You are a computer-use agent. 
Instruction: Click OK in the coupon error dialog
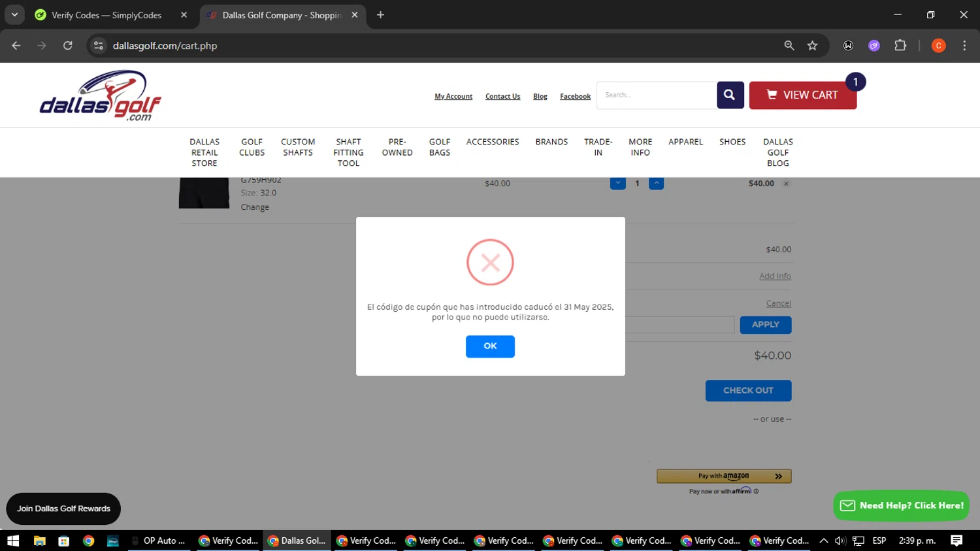(x=490, y=346)
